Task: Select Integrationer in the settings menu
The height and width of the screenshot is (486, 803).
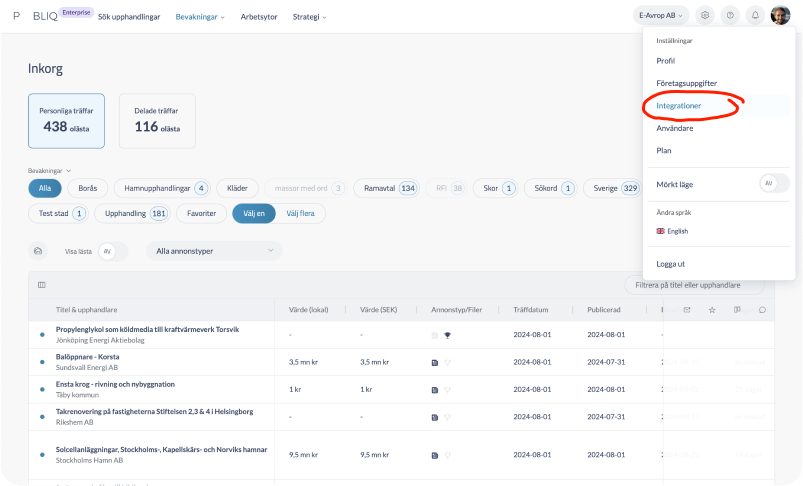Action: (x=679, y=105)
